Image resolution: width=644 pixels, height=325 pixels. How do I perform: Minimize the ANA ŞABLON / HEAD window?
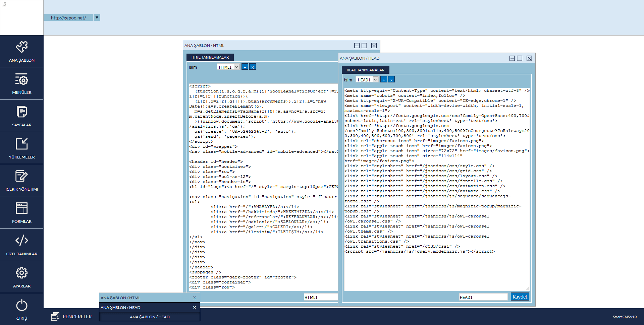point(512,58)
